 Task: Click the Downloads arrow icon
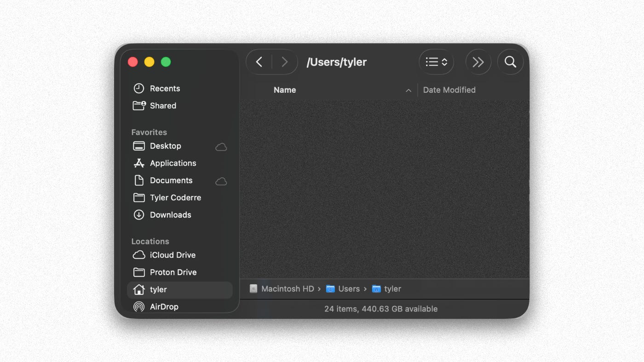click(139, 215)
